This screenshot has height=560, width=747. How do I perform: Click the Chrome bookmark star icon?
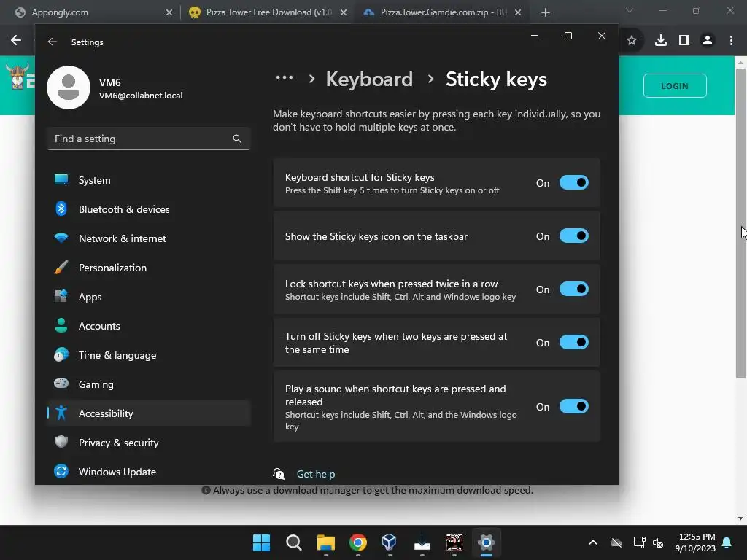click(632, 41)
